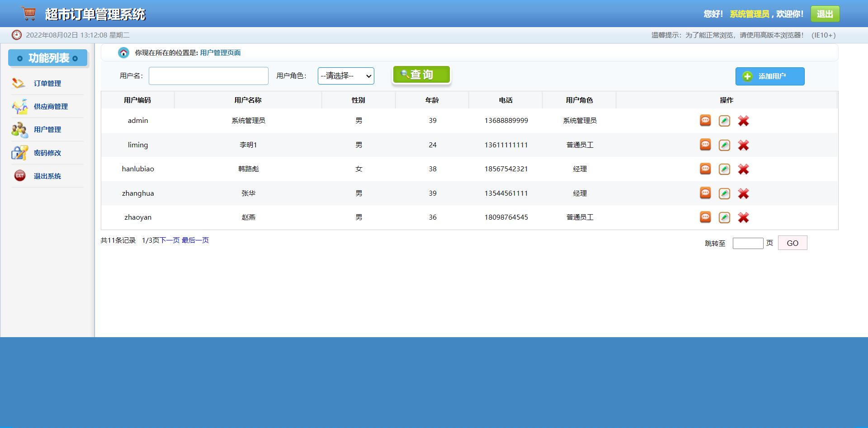The height and width of the screenshot is (428, 868).
Task: Click the home icon beside the breadcrumb
Action: (x=123, y=52)
